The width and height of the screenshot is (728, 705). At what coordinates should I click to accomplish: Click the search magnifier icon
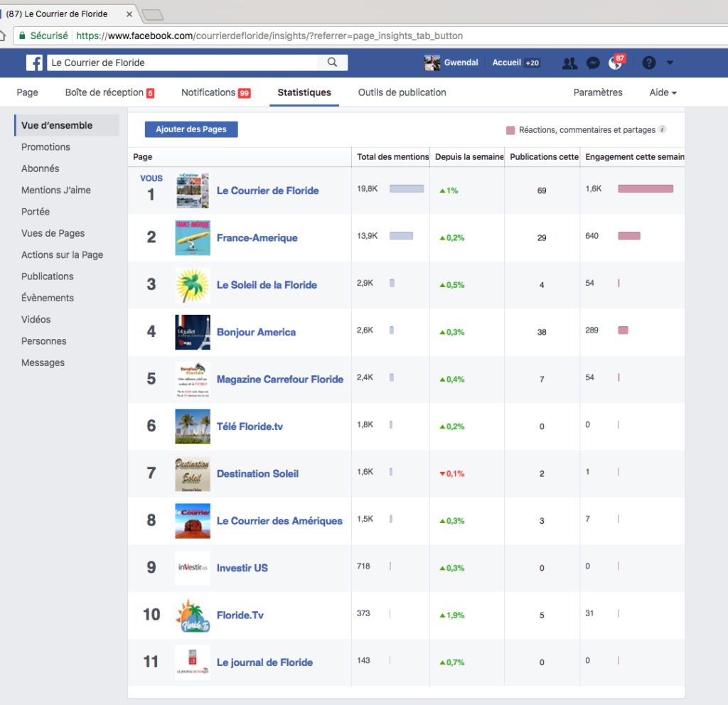(x=332, y=63)
